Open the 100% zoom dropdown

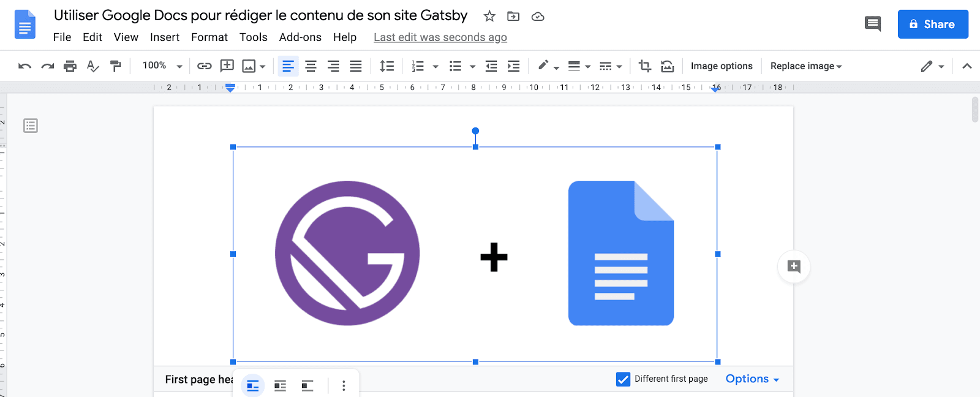click(162, 66)
